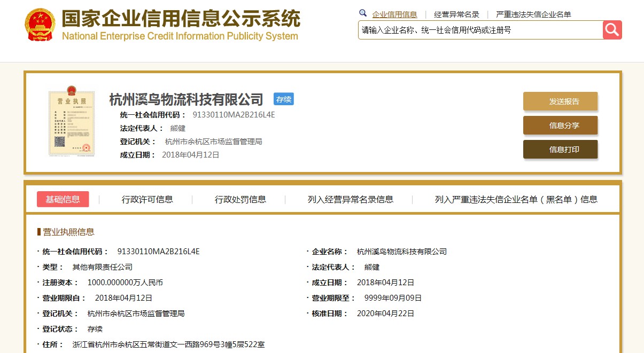Switch to the 基础信息 tab

63,199
